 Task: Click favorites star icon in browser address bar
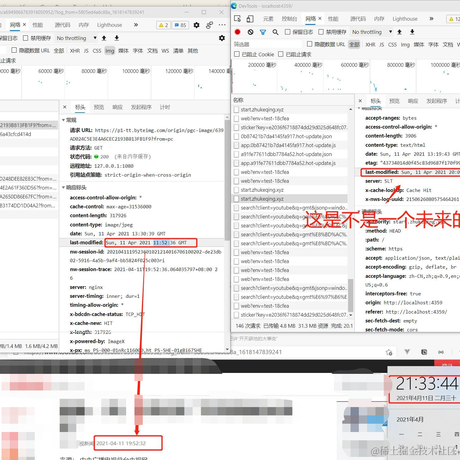click(x=389, y=352)
